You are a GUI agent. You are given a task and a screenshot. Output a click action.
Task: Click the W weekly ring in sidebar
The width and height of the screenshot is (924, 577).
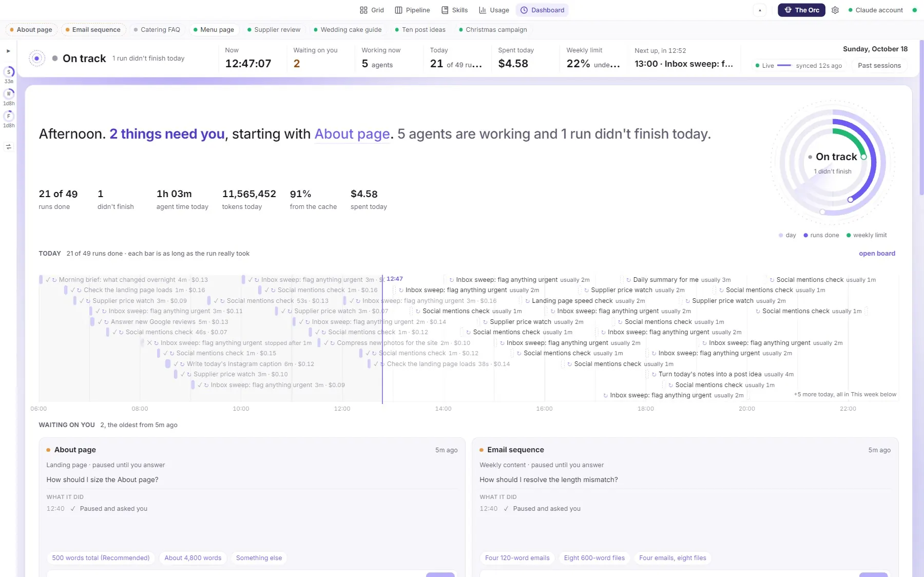(x=9, y=94)
